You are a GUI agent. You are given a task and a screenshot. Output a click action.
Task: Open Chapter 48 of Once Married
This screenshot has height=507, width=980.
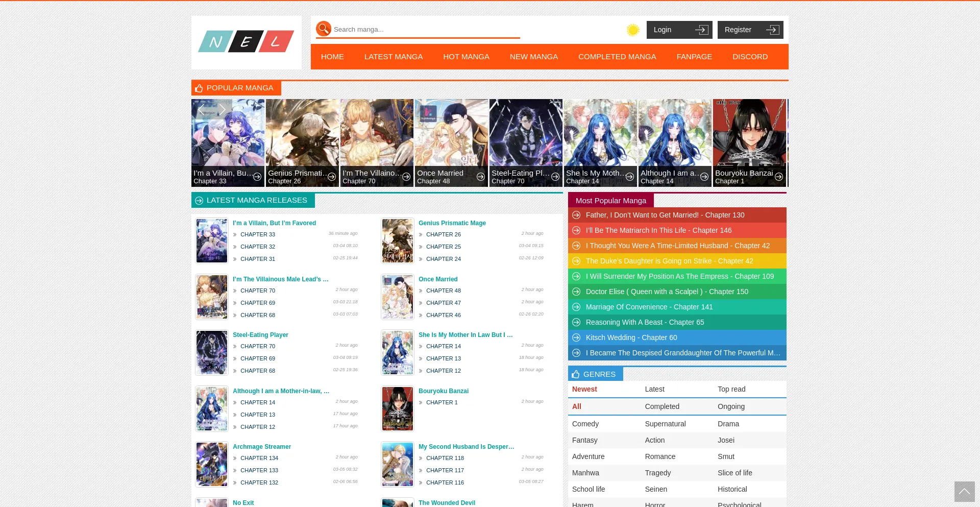pyautogui.click(x=444, y=291)
